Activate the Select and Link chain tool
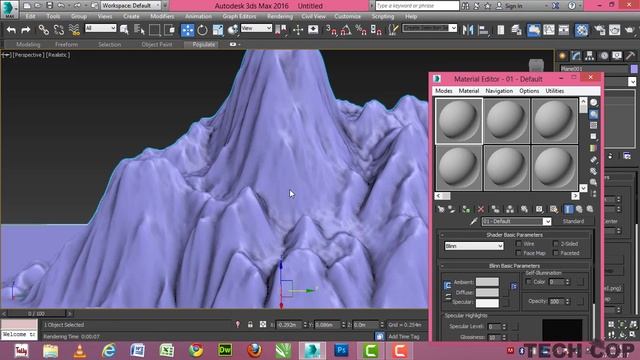The width and height of the screenshot is (640, 360). (x=44, y=30)
